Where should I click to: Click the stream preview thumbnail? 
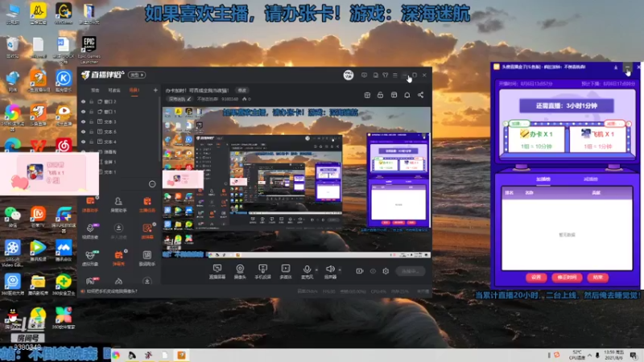coord(296,183)
